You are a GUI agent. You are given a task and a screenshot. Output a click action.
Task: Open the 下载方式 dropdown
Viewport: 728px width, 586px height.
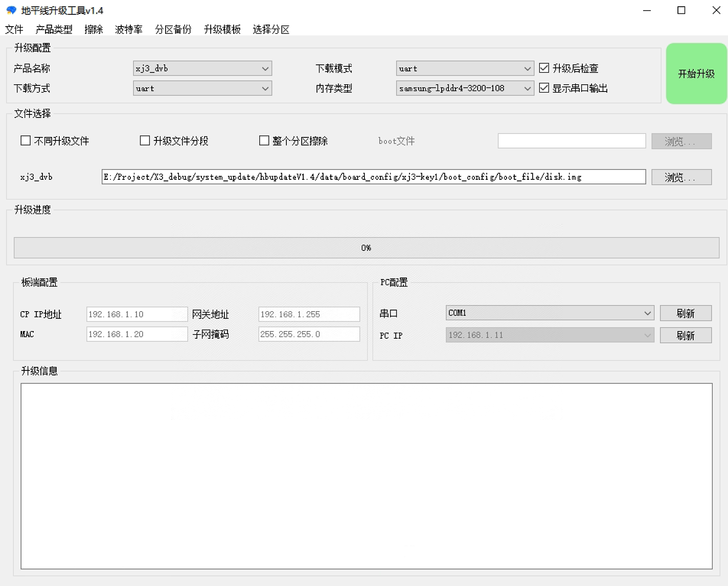click(202, 88)
